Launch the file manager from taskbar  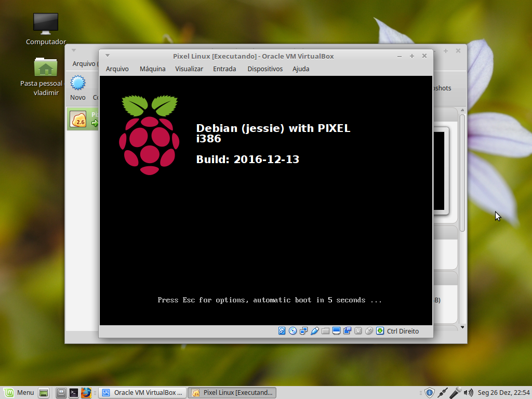61,393
